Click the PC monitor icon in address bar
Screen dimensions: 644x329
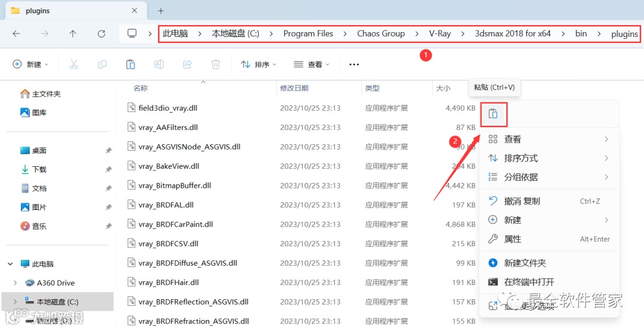[x=132, y=34]
